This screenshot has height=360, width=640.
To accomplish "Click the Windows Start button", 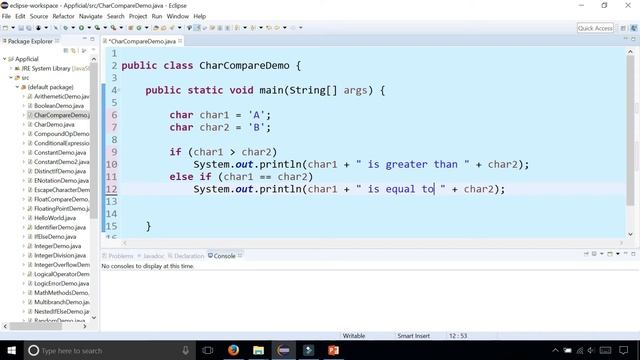I will 11,350.
